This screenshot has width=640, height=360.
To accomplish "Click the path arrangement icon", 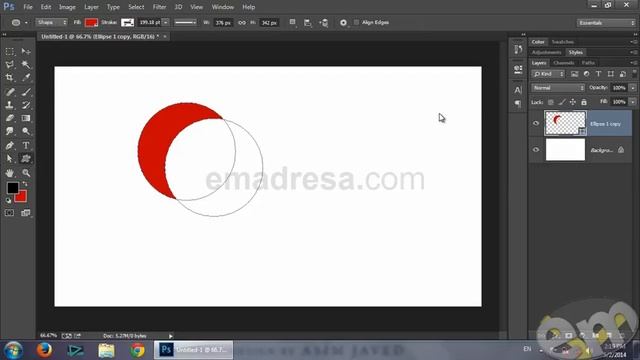I will pyautogui.click(x=324, y=23).
